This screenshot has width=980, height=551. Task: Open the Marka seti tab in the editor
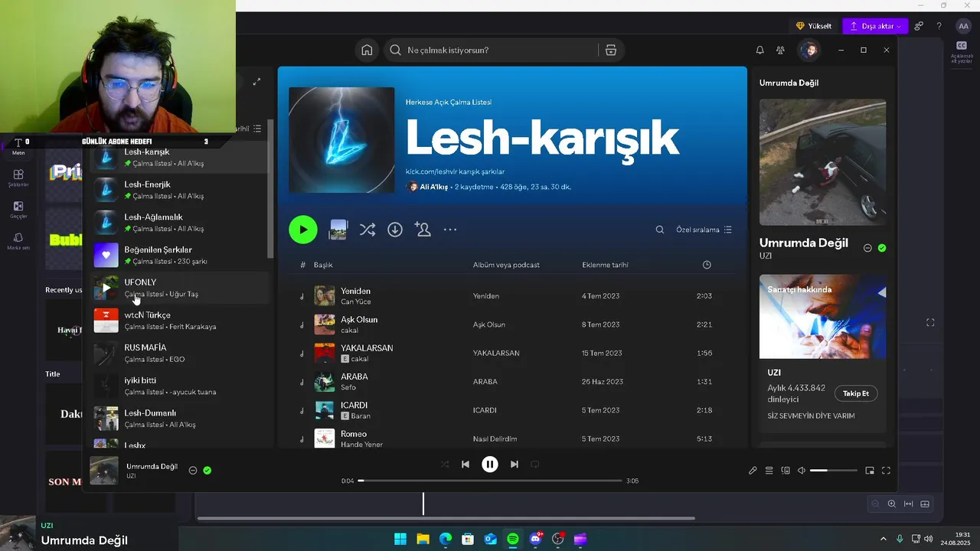pos(18,242)
